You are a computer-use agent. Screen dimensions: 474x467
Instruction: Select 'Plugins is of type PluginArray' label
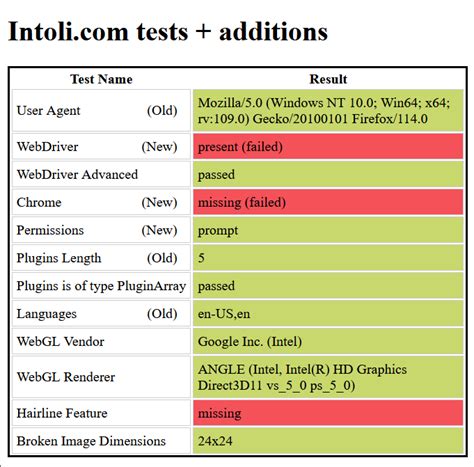tap(101, 286)
